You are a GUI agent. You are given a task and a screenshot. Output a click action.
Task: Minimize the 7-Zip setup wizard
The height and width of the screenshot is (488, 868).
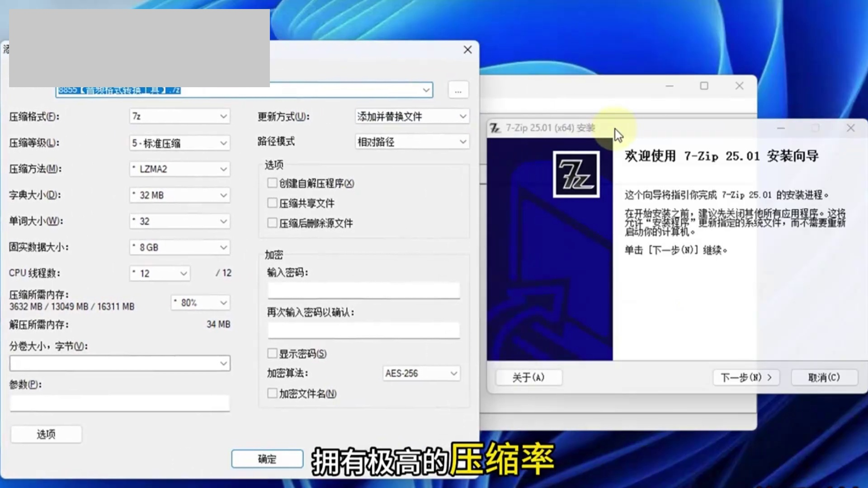click(x=781, y=128)
